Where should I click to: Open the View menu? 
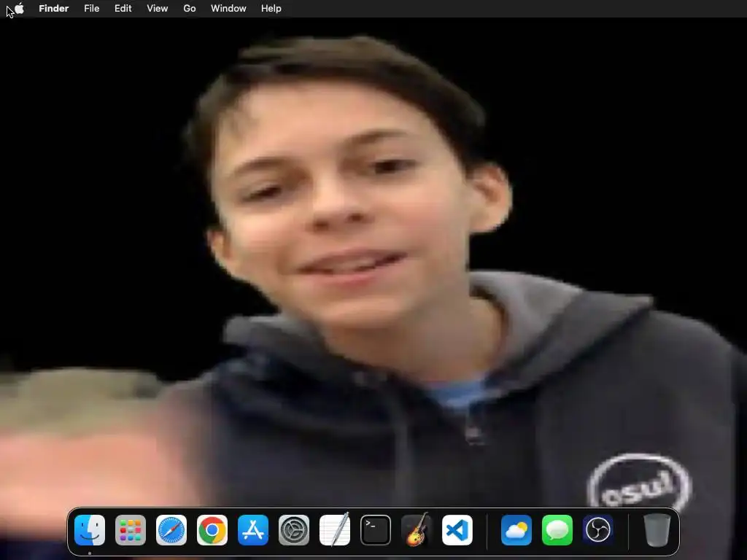click(158, 9)
